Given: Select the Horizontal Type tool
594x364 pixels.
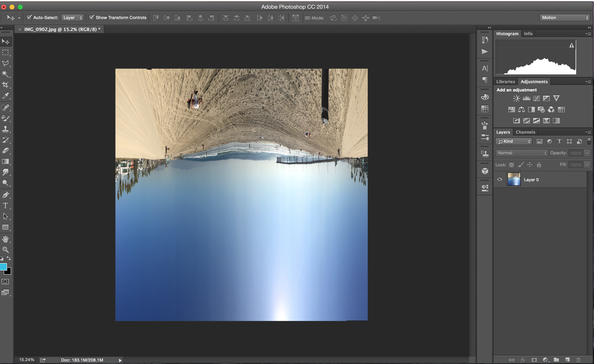Looking at the screenshot, I should [5, 205].
